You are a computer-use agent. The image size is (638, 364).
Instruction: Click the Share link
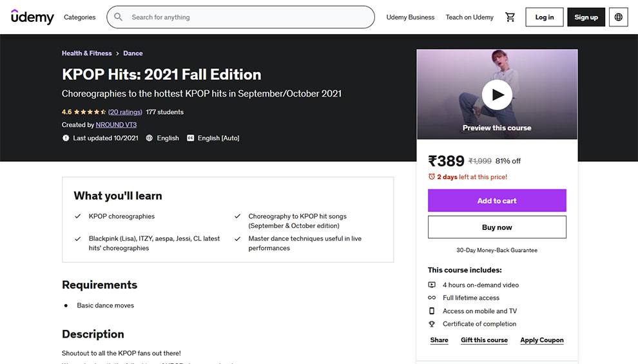click(x=439, y=340)
